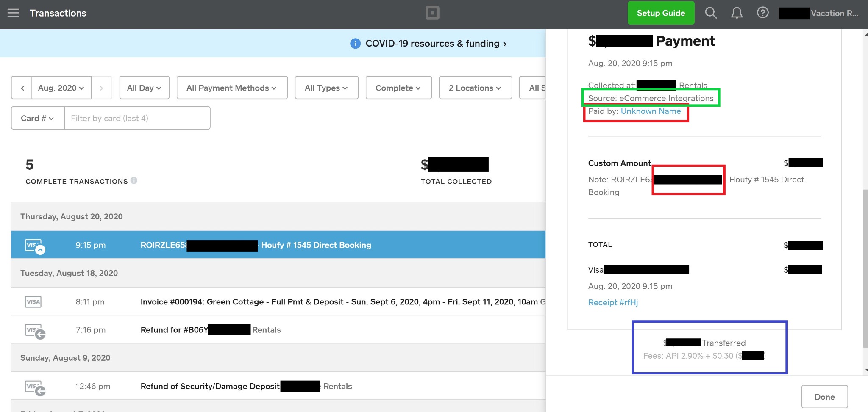The width and height of the screenshot is (868, 412).
Task: Go to previous month with left arrow
Action: [x=22, y=88]
